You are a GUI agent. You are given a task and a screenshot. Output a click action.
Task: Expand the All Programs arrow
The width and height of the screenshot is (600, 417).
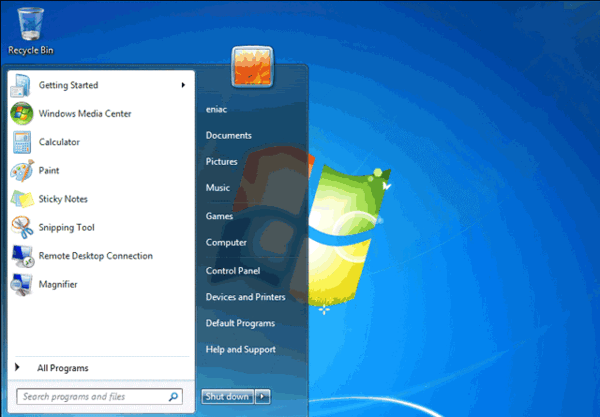point(17,368)
